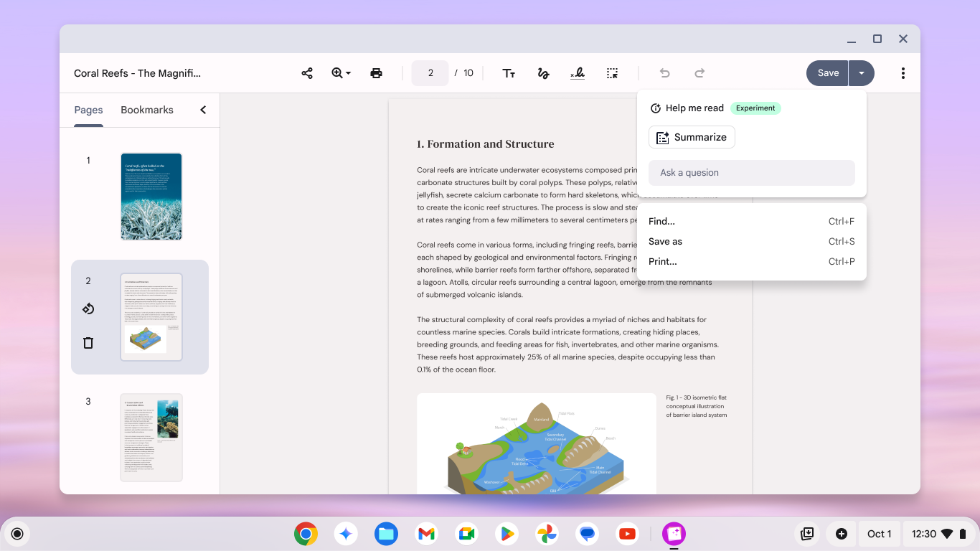Print the document from the toolbar
The width and height of the screenshot is (980, 551).
click(x=376, y=72)
